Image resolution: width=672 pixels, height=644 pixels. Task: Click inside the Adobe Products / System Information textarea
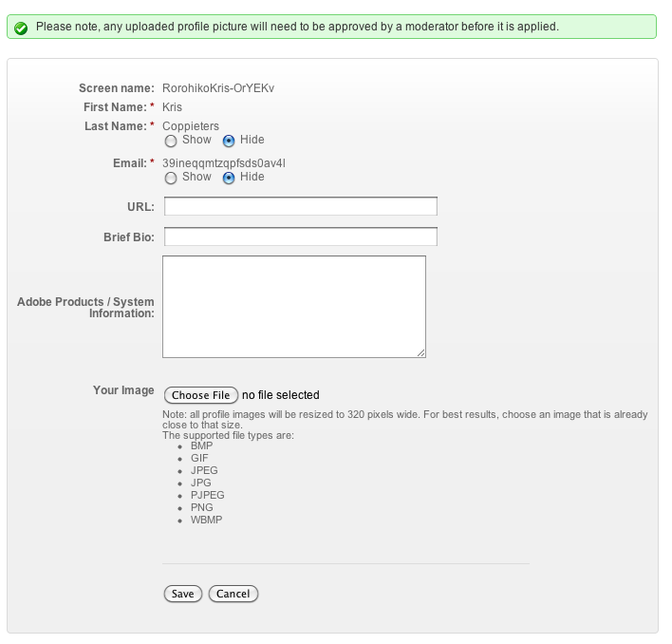click(294, 307)
